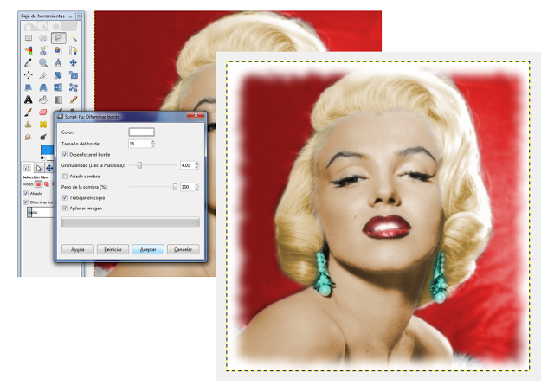
Task: Select the Bucket Fill tool
Action: pyautogui.click(x=43, y=100)
